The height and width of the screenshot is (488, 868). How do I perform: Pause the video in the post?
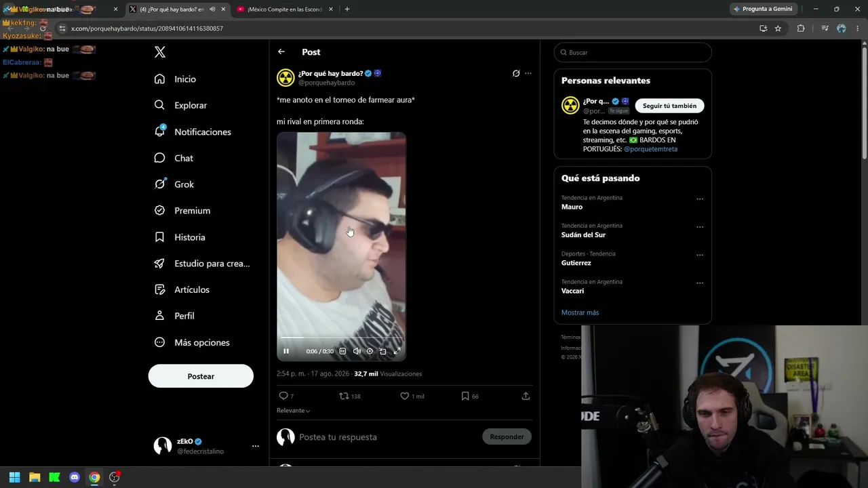click(x=286, y=351)
